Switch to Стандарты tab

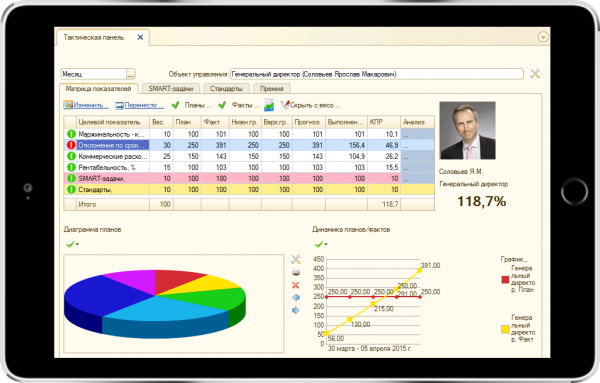226,89
